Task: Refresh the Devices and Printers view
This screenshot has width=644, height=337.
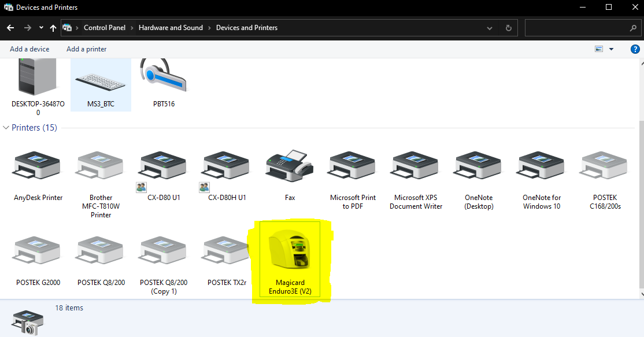Action: click(x=509, y=28)
